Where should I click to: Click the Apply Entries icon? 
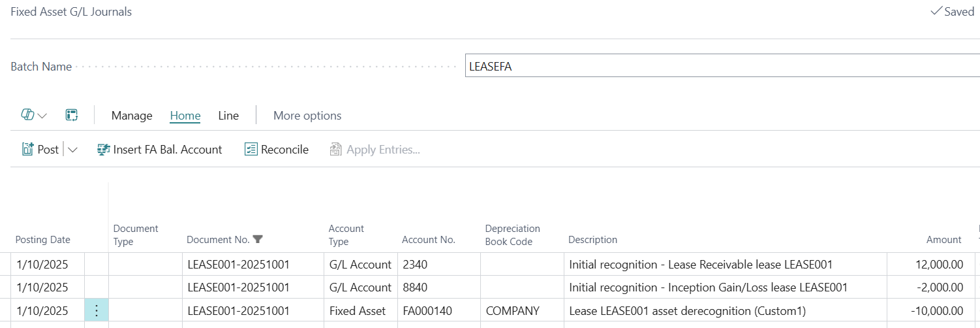point(336,150)
